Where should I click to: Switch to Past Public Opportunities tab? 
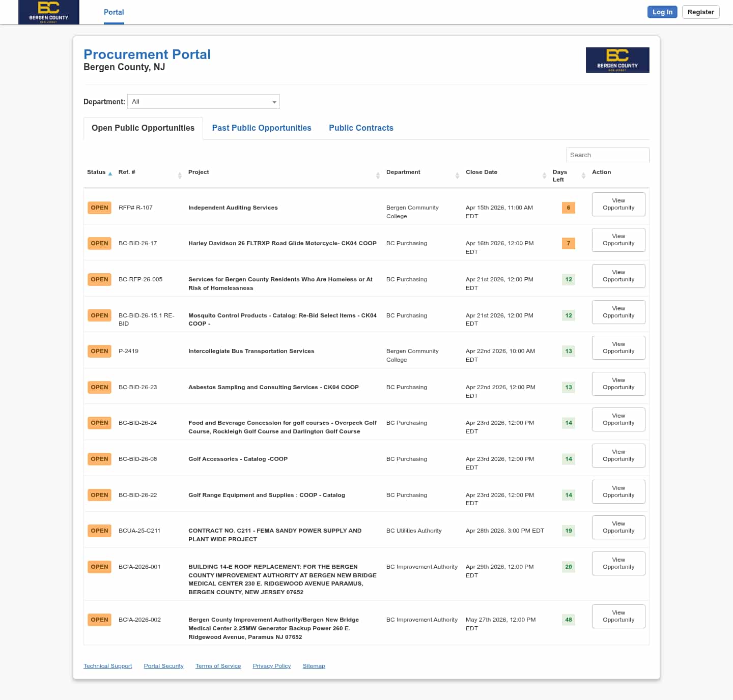tap(262, 128)
